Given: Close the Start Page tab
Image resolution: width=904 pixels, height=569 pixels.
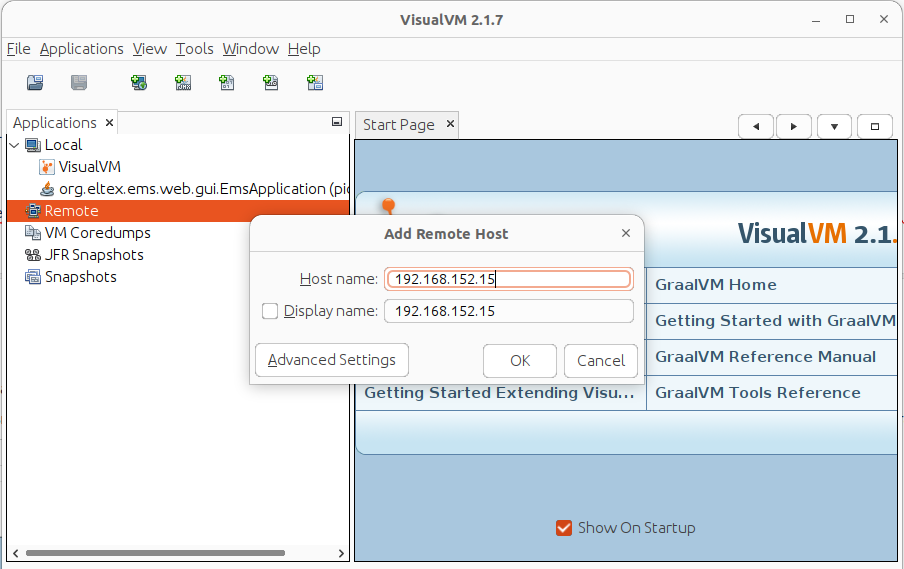Looking at the screenshot, I should point(450,124).
